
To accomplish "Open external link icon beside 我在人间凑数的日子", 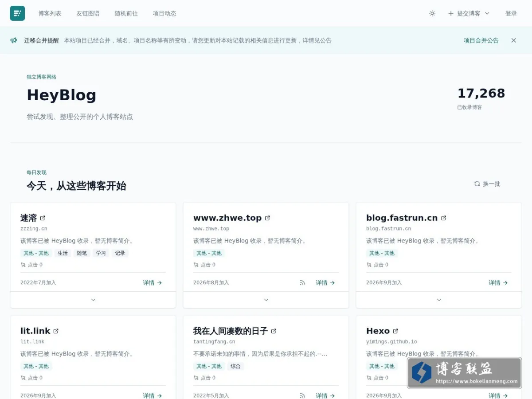I will [274, 331].
